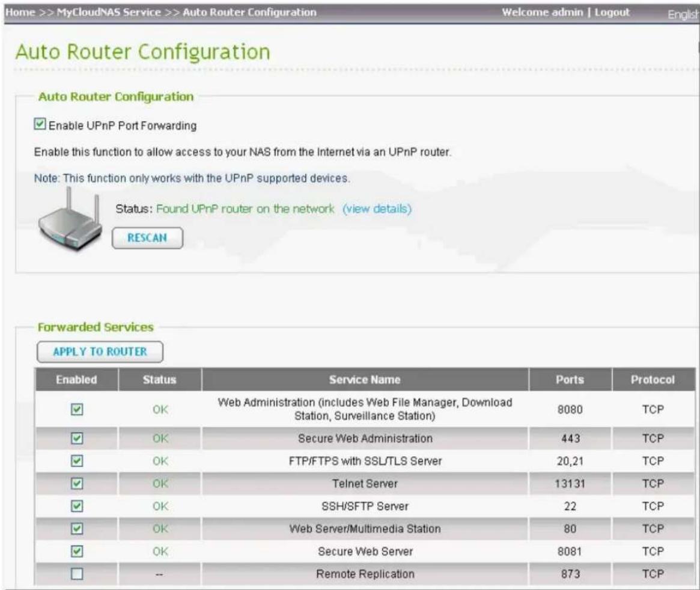700x590 pixels.
Task: Disable Telnet Server forwarding checkbox
Action: 77,483
